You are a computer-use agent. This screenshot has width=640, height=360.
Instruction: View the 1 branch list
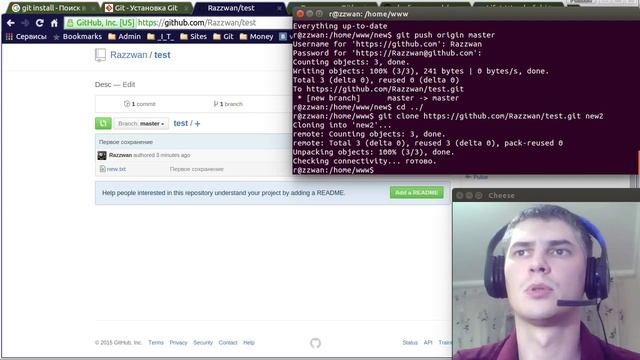(228, 104)
